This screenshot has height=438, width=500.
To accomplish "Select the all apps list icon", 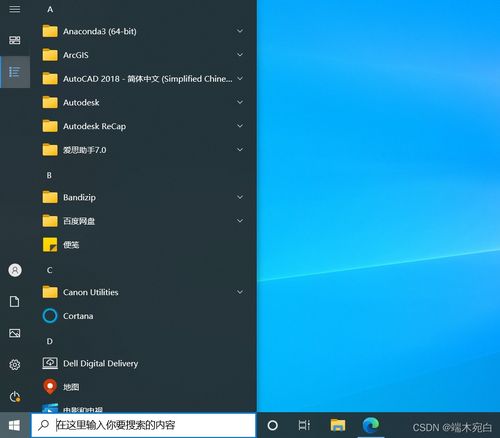I will 15,72.
